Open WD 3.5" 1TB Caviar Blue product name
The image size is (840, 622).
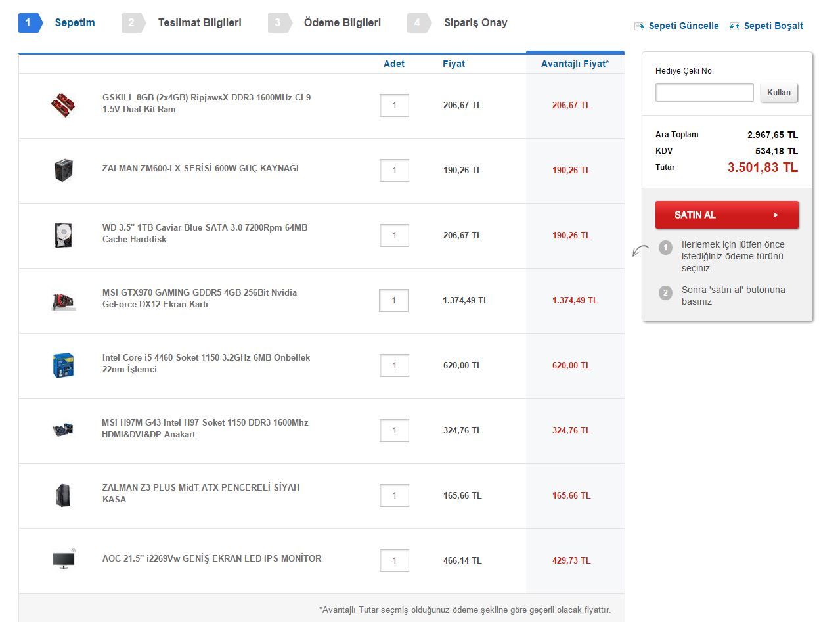click(205, 233)
